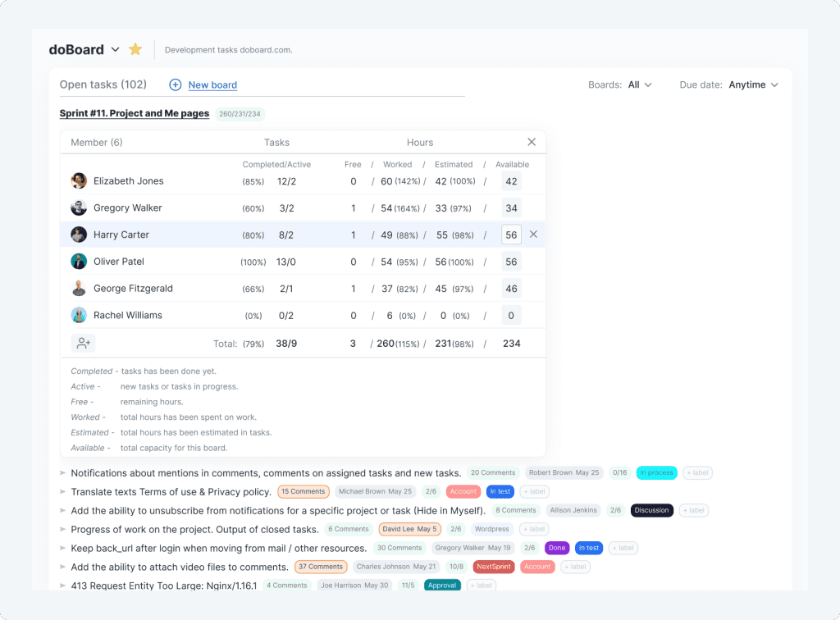Expand the Translate texts Terms of use task
This screenshot has width=840, height=620.
pyautogui.click(x=63, y=491)
